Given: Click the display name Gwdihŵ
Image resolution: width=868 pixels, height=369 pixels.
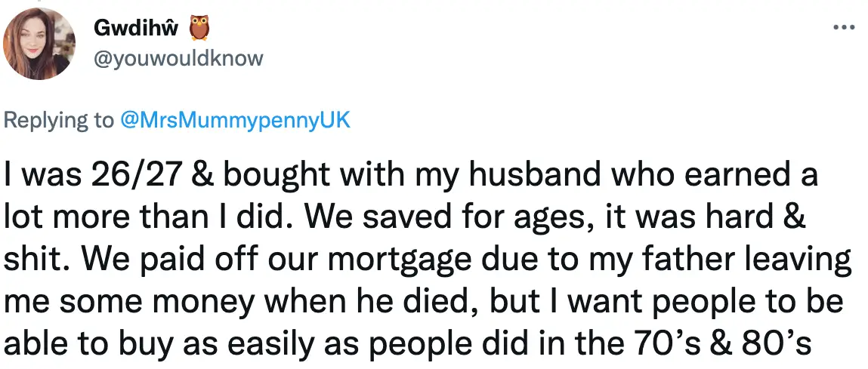Looking at the screenshot, I should click(x=136, y=29).
